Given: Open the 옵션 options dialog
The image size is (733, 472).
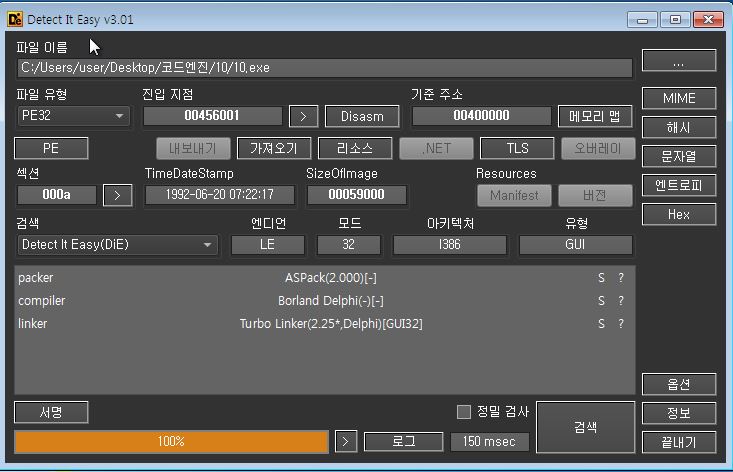Looking at the screenshot, I should tap(679, 385).
